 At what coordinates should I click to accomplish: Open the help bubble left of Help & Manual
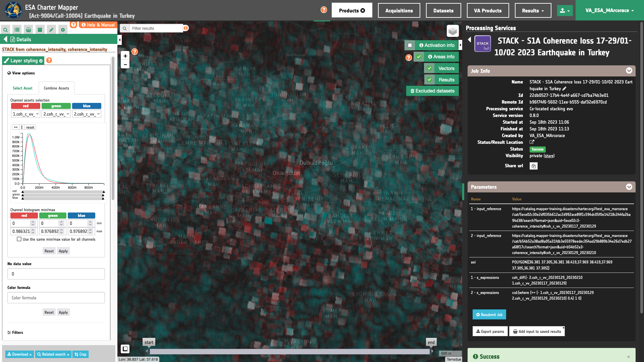[x=73, y=24]
